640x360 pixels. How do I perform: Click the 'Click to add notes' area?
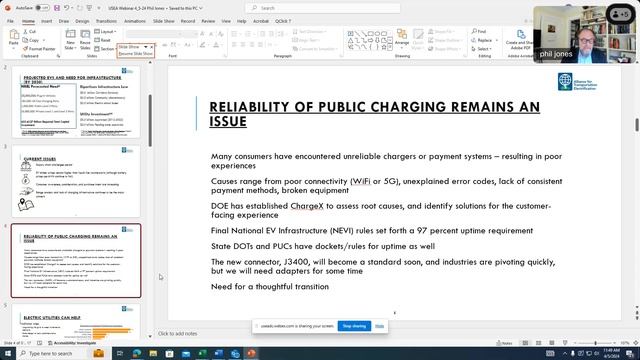178,333
